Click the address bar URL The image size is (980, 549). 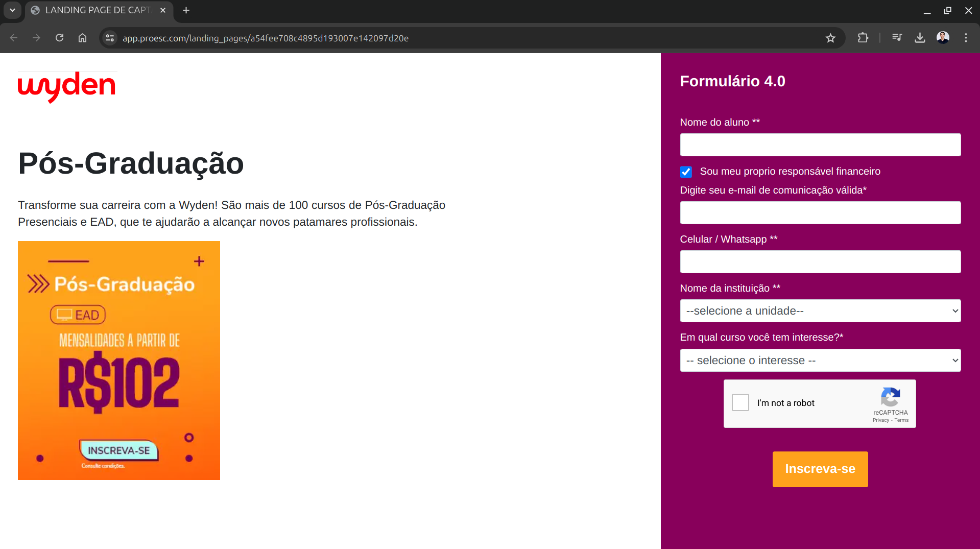point(265,38)
